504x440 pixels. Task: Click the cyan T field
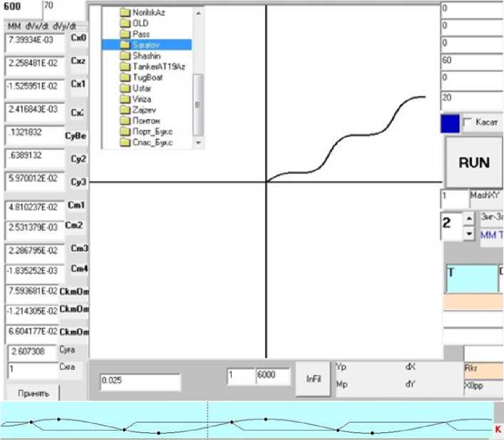[472, 279]
